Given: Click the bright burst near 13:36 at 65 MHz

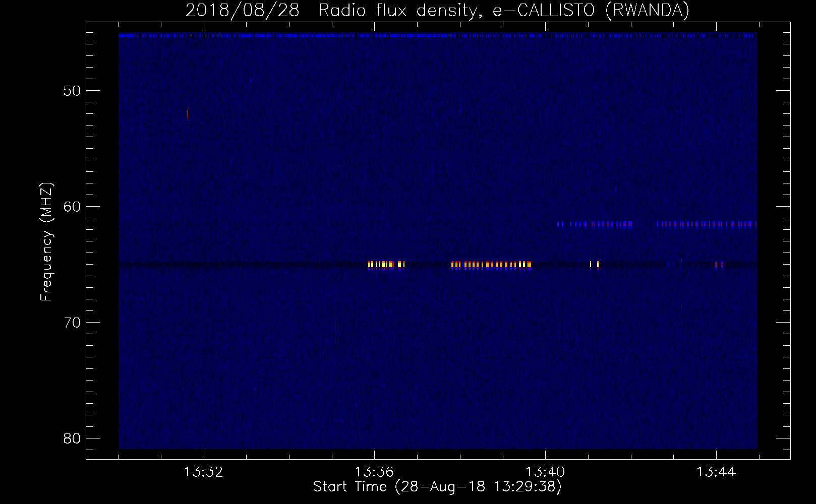Looking at the screenshot, I should click(386, 265).
